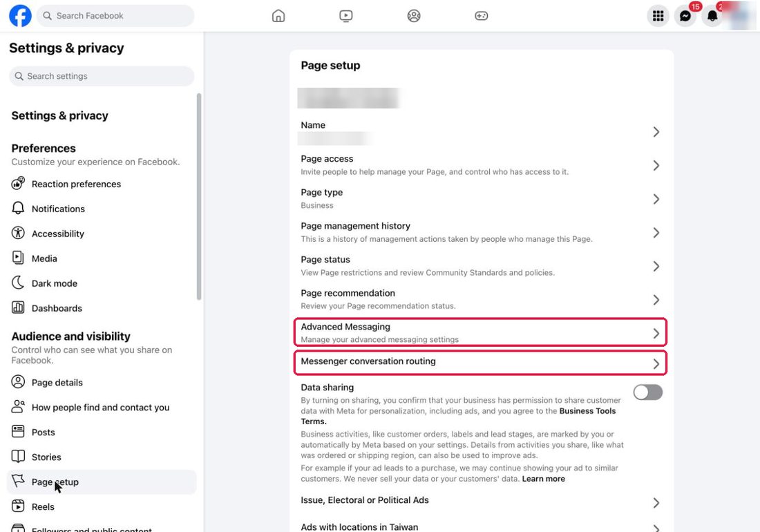Click the Page setup heading text
This screenshot has width=760, height=532.
330,66
